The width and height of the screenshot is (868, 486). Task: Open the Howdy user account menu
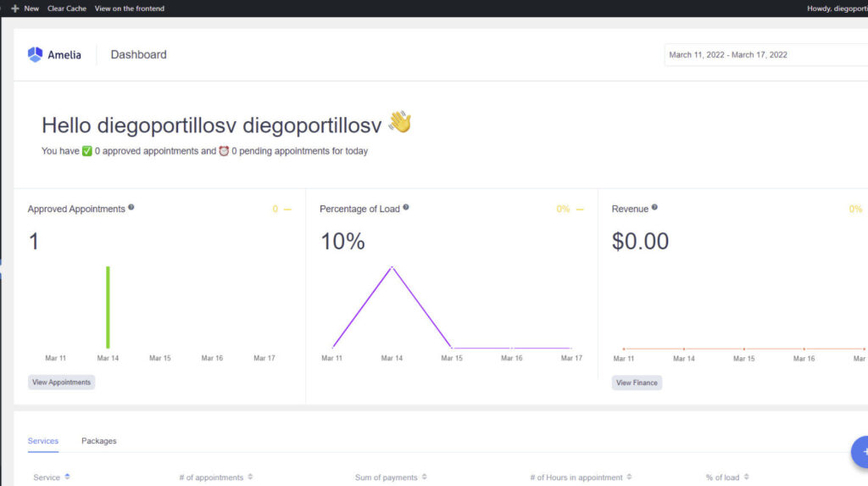pyautogui.click(x=837, y=8)
